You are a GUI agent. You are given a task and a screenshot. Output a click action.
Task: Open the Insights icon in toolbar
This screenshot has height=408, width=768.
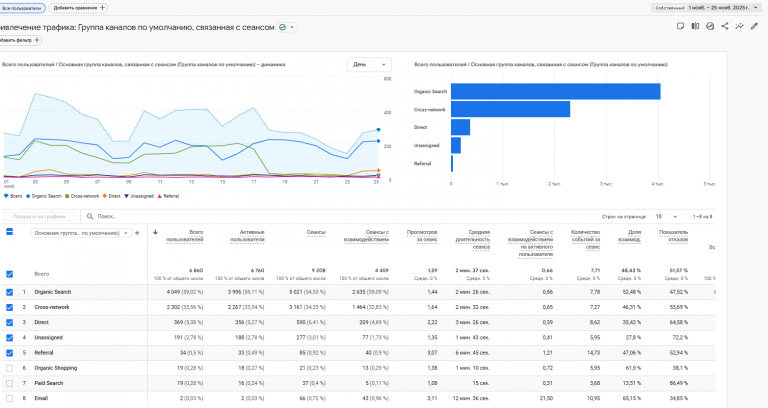pyautogui.click(x=710, y=26)
